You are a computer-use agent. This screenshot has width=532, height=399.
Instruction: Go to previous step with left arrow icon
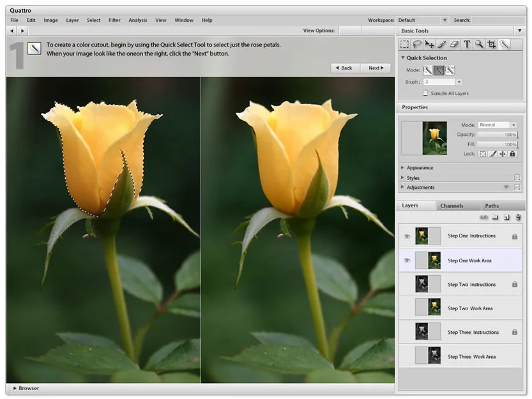coord(12,31)
